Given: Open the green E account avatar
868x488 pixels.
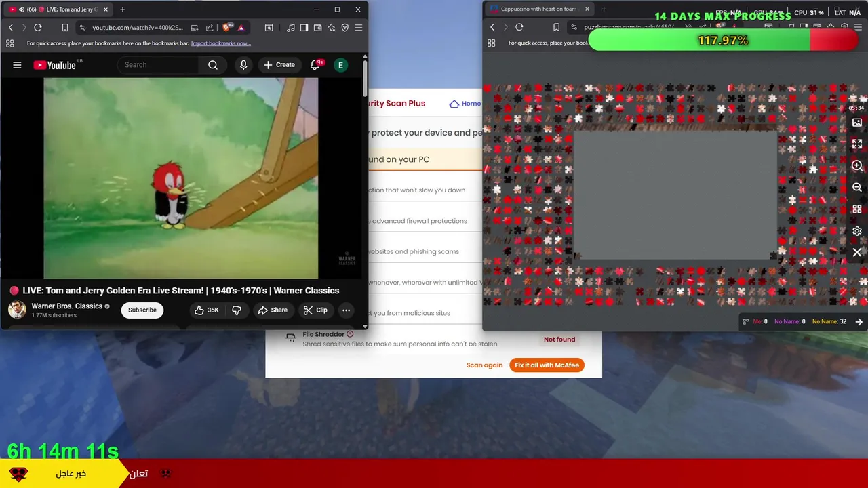Looking at the screenshot, I should pos(340,65).
